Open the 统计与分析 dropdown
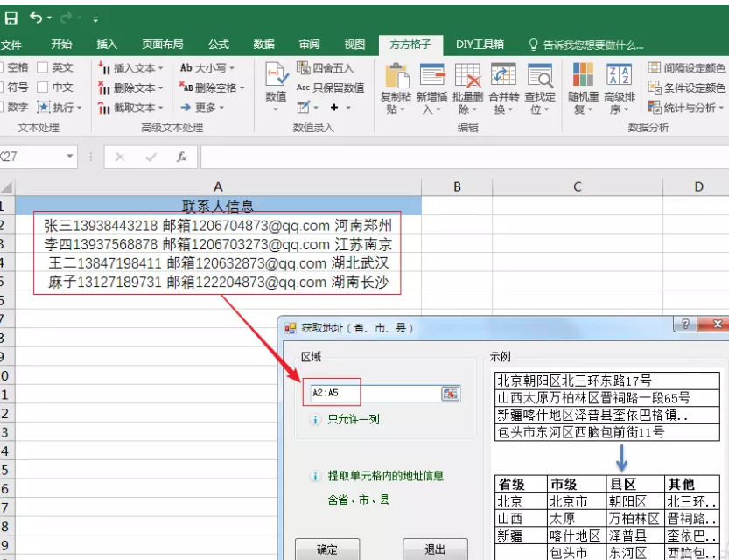The width and height of the screenshot is (729, 560). tap(686, 108)
